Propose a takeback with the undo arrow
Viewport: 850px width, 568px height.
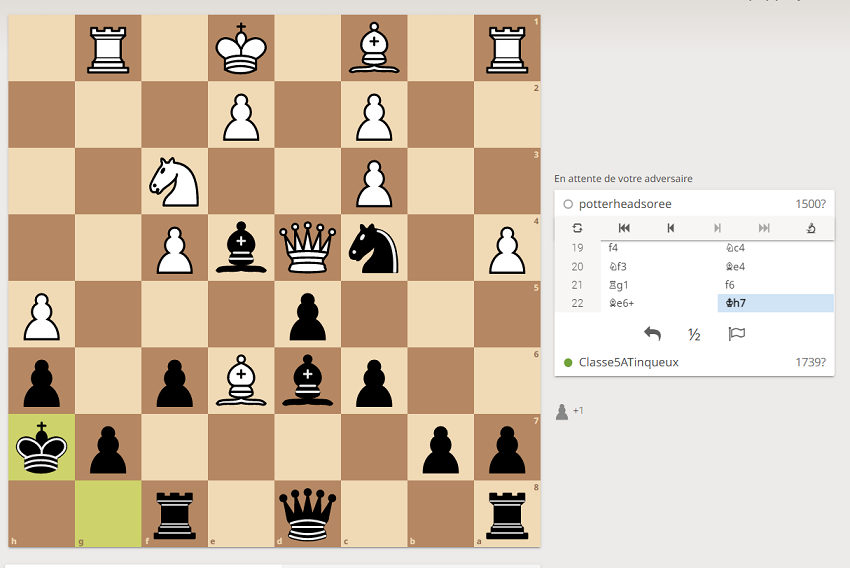point(652,334)
